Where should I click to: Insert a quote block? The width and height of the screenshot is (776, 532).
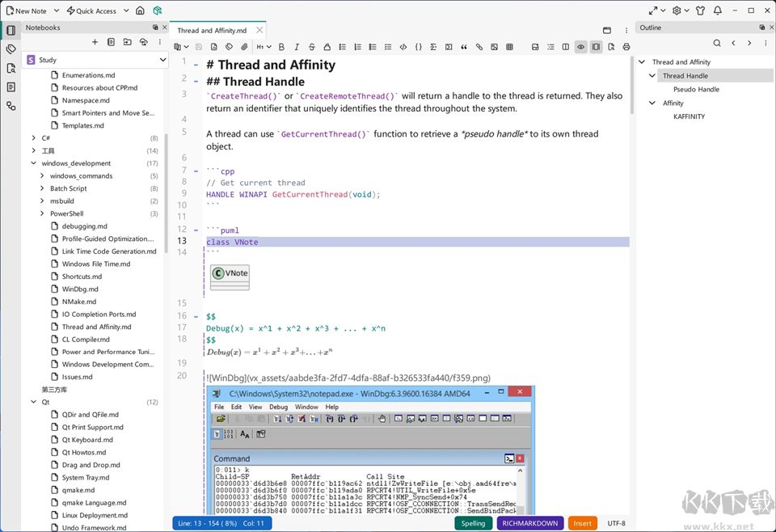coord(464,47)
